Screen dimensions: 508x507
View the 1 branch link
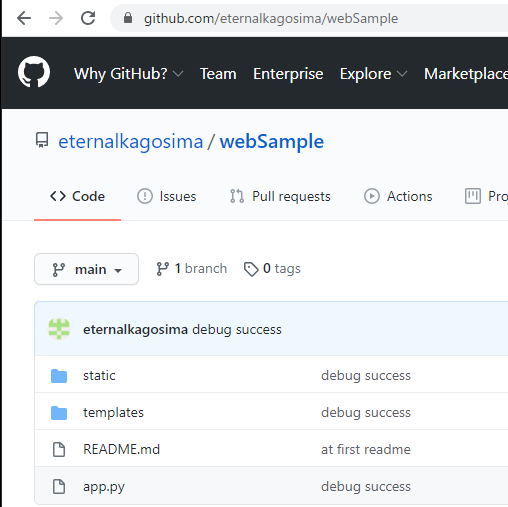tap(191, 269)
